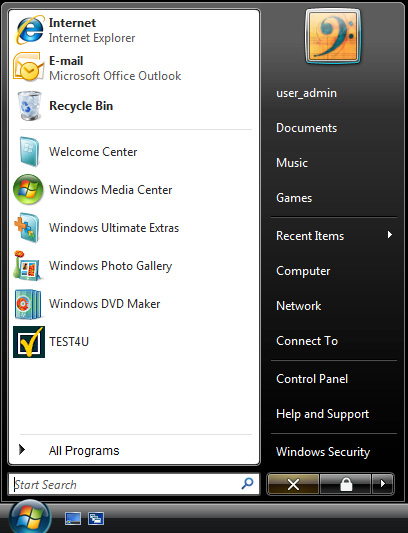The height and width of the screenshot is (533, 408).
Task: Open the user_admin personal folder
Action: [x=306, y=93]
